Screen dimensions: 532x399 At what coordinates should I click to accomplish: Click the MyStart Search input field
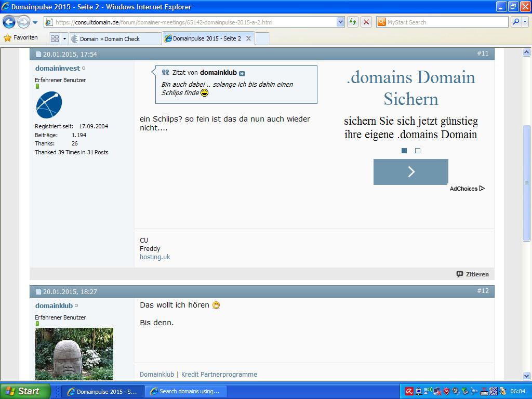coord(446,22)
